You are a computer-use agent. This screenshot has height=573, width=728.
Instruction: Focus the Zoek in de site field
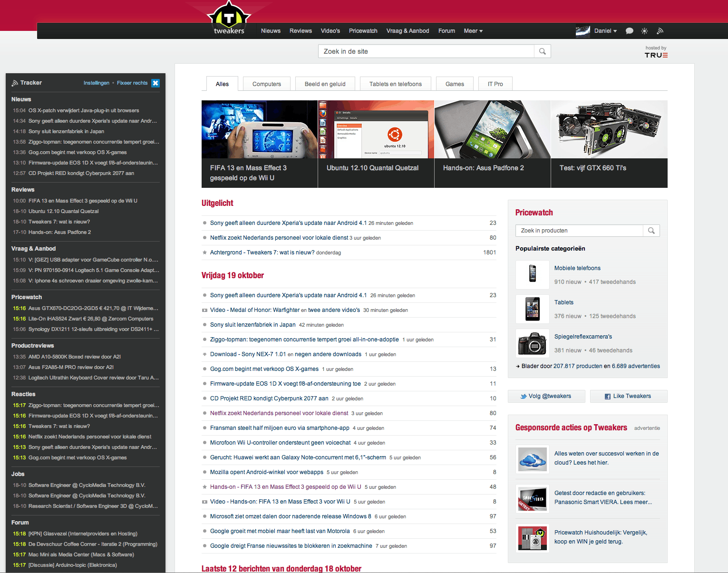click(x=427, y=51)
